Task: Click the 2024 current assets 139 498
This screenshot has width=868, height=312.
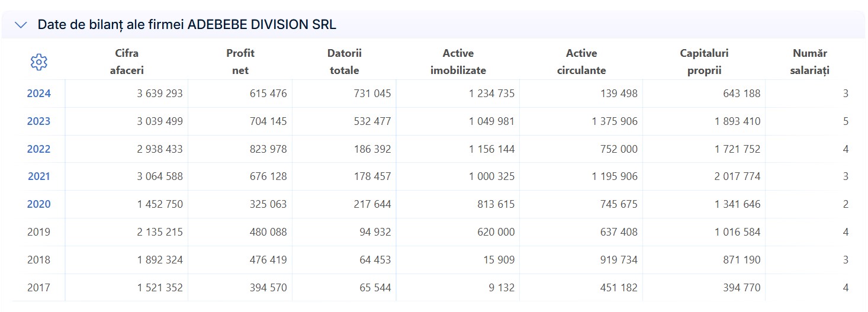Action: click(619, 94)
